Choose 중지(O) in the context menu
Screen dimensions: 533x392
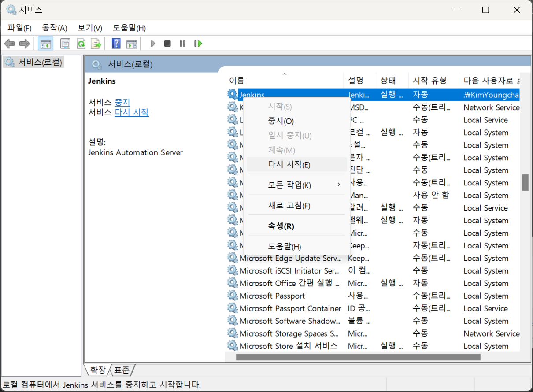pos(296,121)
